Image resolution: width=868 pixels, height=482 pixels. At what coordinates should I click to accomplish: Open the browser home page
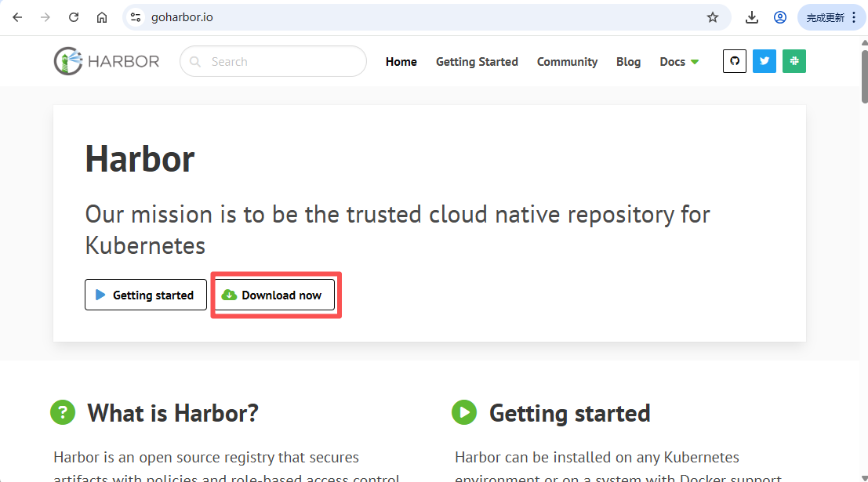point(102,17)
